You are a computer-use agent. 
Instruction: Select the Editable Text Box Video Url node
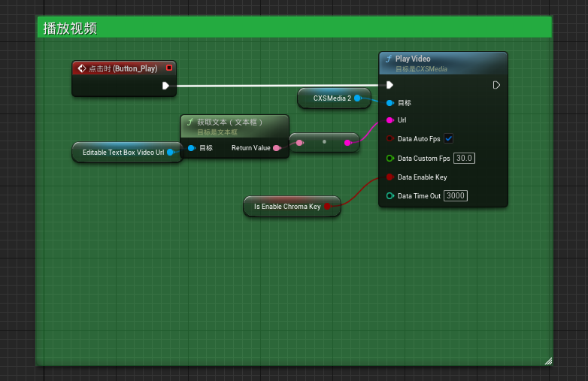(x=123, y=152)
